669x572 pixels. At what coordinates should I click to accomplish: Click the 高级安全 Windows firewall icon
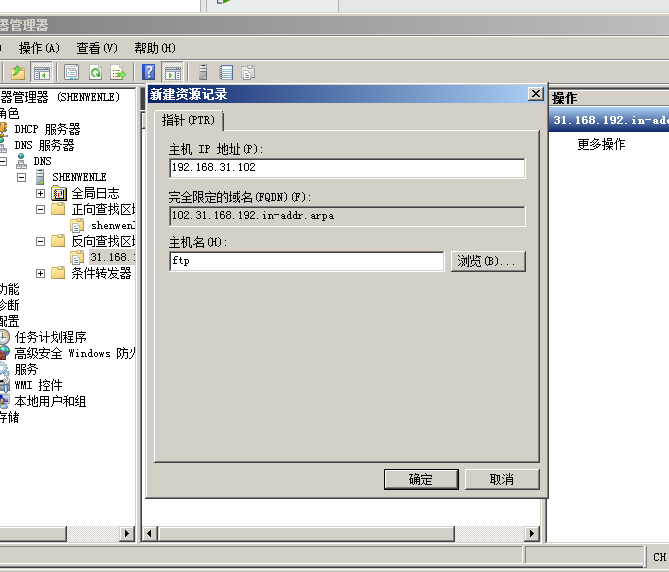point(4,353)
